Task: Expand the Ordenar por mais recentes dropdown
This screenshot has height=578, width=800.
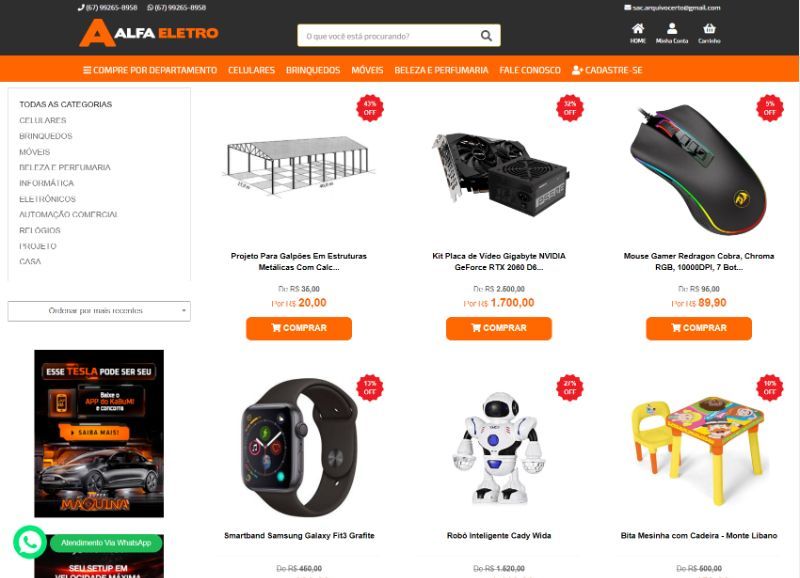Action: [99, 311]
